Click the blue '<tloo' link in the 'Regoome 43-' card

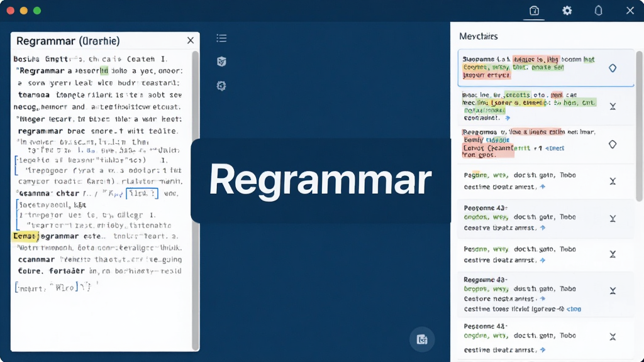(x=574, y=309)
